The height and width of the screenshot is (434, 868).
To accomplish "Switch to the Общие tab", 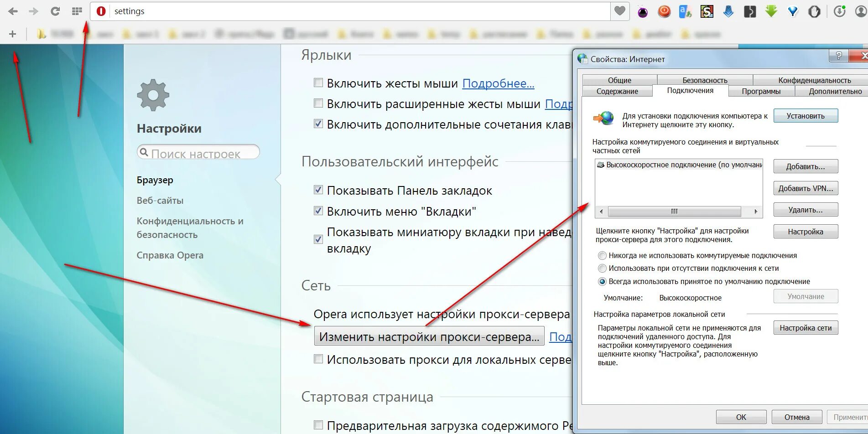I will click(619, 80).
